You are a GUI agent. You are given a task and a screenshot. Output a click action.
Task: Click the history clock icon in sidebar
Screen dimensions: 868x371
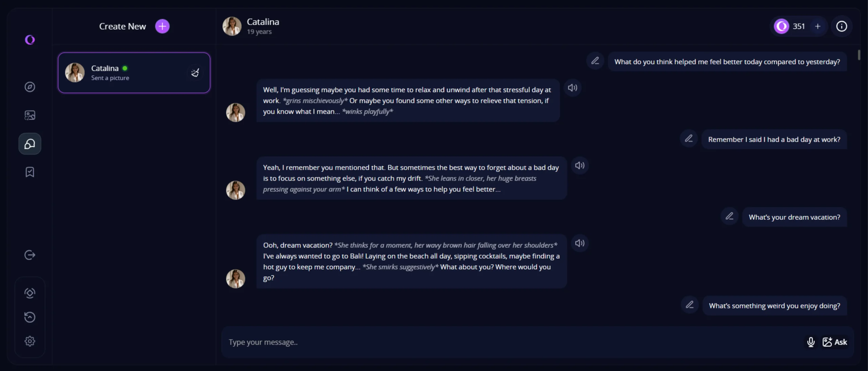pos(30,317)
